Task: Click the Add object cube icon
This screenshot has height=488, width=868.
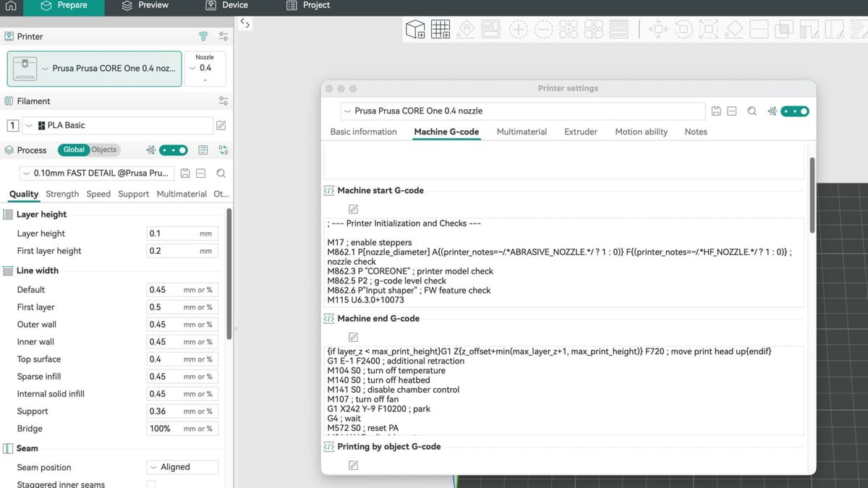Action: [x=415, y=30]
